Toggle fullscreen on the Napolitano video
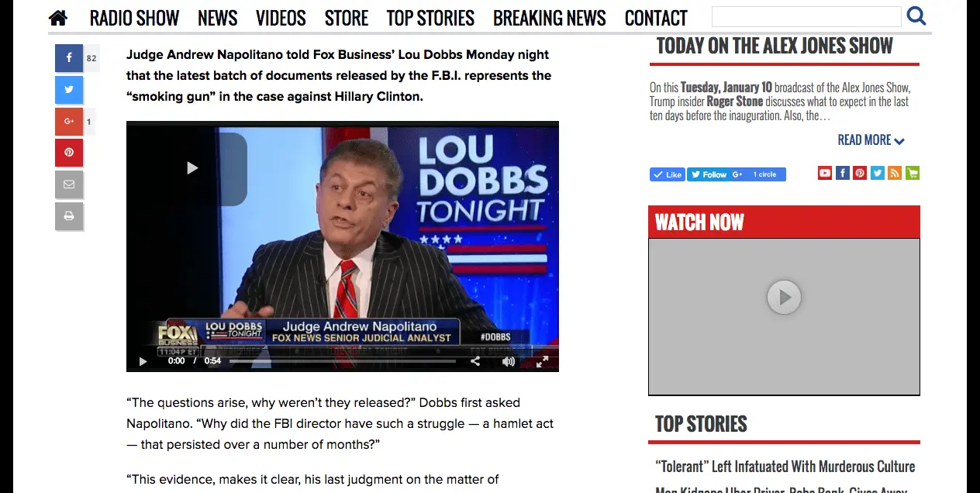The image size is (980, 493). [x=543, y=361]
